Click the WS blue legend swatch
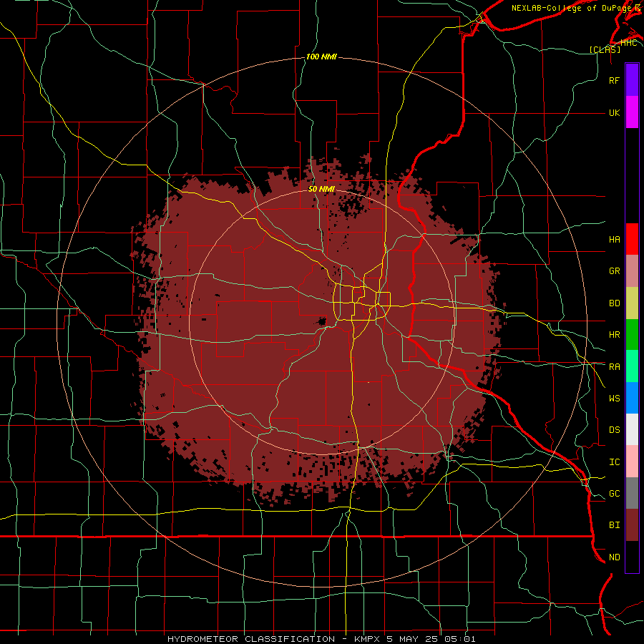This screenshot has width=644, height=644. pyautogui.click(x=632, y=398)
